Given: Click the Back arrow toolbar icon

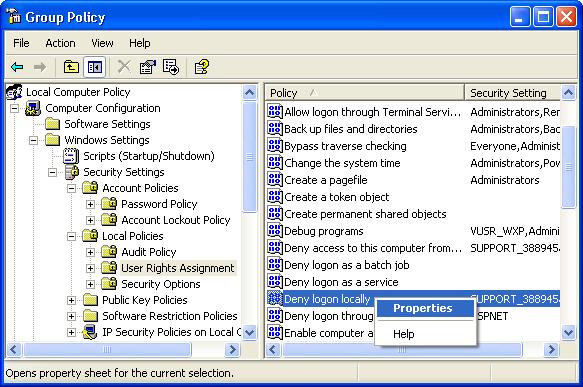Looking at the screenshot, I should pyautogui.click(x=17, y=67).
